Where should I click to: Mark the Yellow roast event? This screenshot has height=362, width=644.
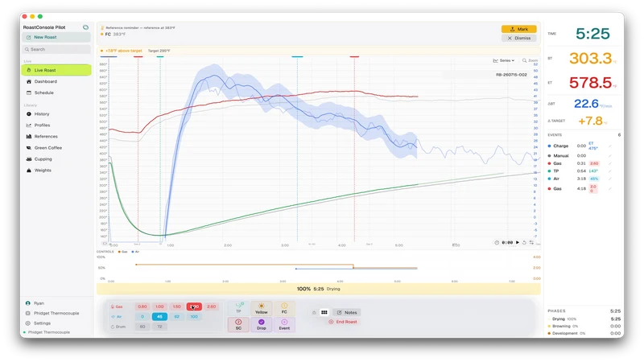tap(261, 308)
